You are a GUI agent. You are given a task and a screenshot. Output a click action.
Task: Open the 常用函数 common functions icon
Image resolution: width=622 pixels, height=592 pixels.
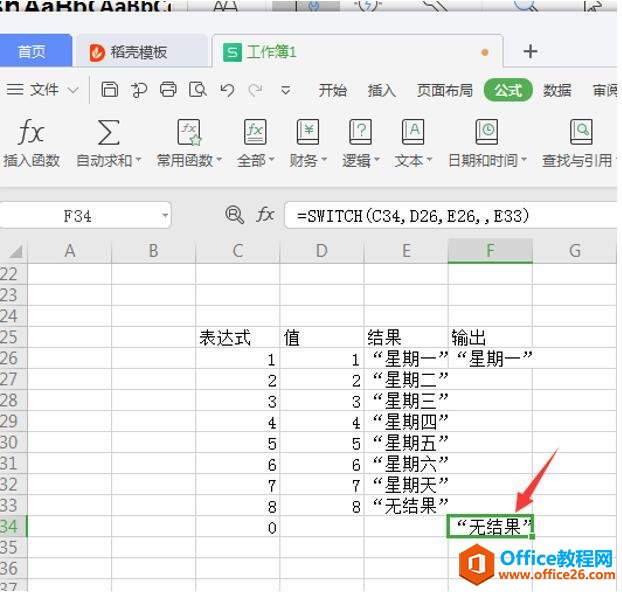[x=189, y=132]
